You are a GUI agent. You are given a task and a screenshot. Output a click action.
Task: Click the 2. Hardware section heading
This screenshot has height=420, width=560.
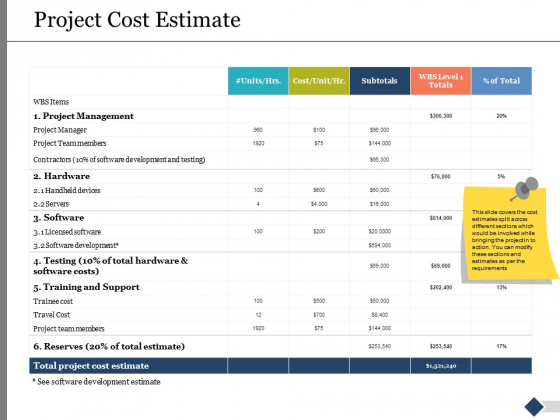pyautogui.click(x=61, y=176)
